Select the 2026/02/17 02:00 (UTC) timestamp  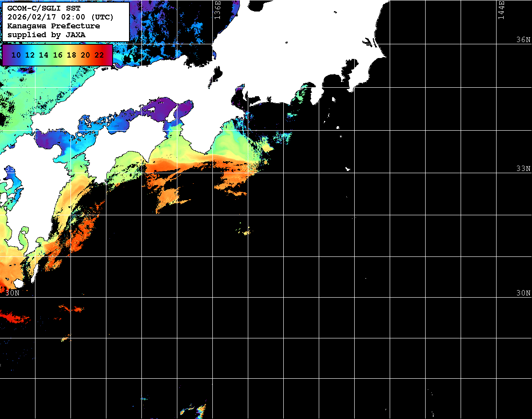(x=60, y=17)
